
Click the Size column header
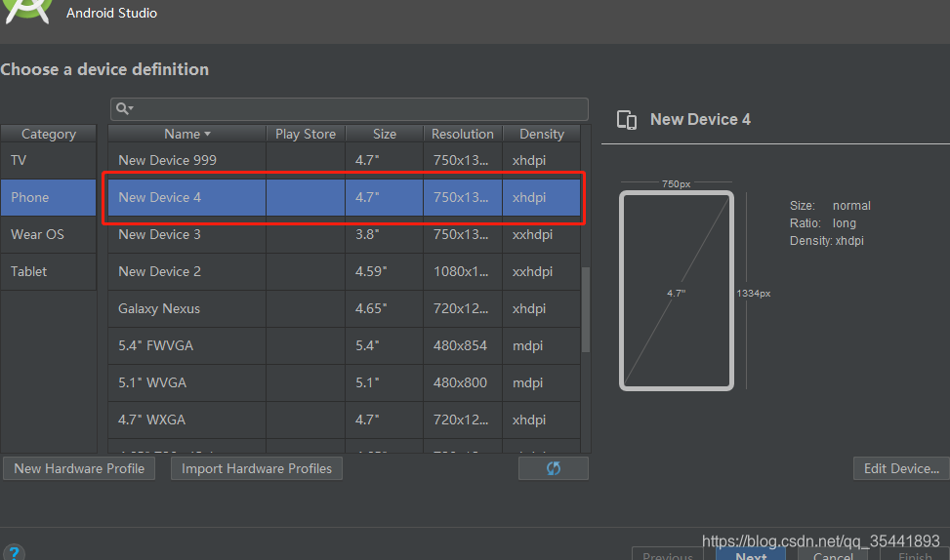point(384,134)
